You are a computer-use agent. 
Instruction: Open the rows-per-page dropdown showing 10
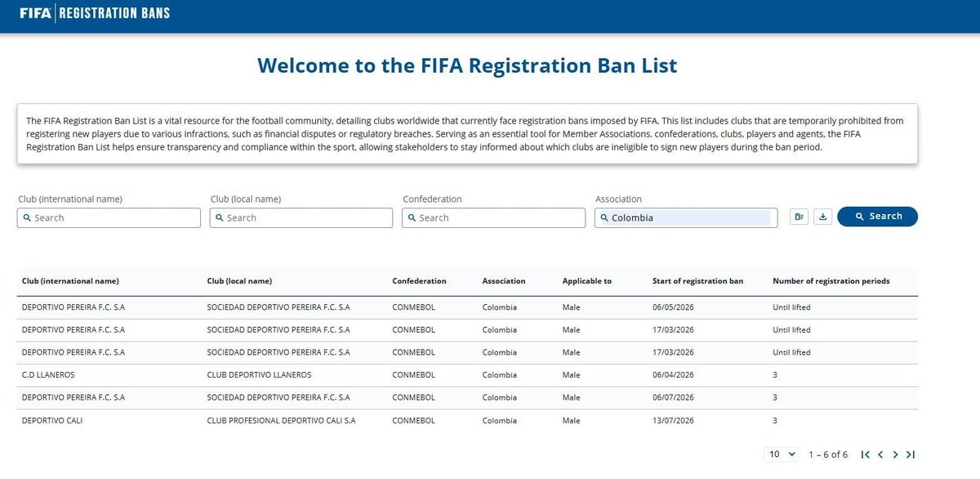click(x=782, y=454)
